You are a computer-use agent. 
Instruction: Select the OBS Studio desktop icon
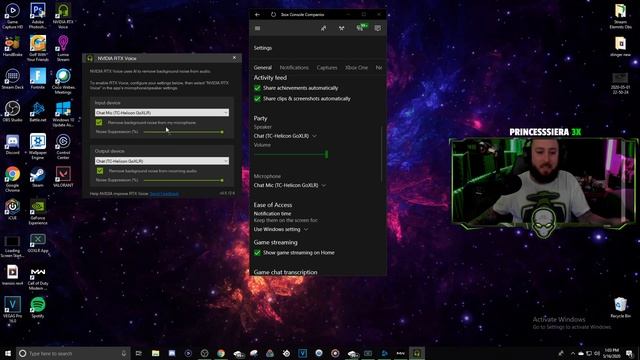(x=12, y=111)
